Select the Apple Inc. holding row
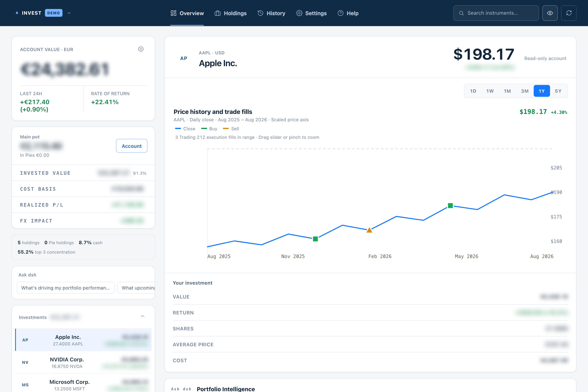This screenshot has height=392, width=588. [x=83, y=340]
